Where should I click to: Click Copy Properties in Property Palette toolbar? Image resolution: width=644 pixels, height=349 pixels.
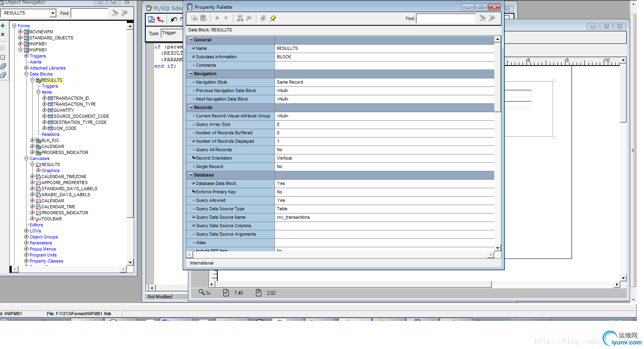[x=194, y=18]
